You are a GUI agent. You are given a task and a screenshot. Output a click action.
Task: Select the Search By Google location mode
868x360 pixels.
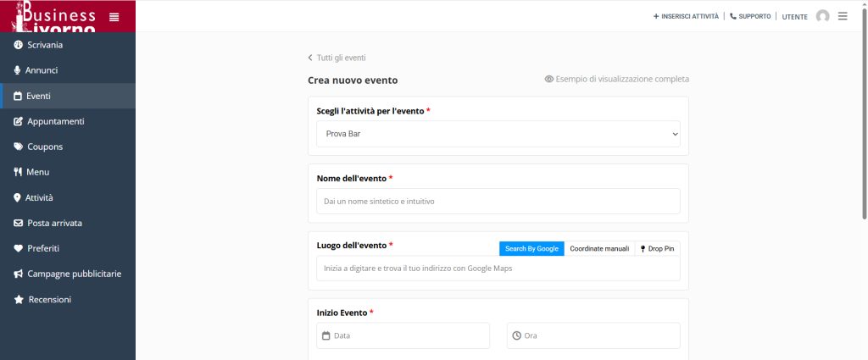pyautogui.click(x=531, y=248)
